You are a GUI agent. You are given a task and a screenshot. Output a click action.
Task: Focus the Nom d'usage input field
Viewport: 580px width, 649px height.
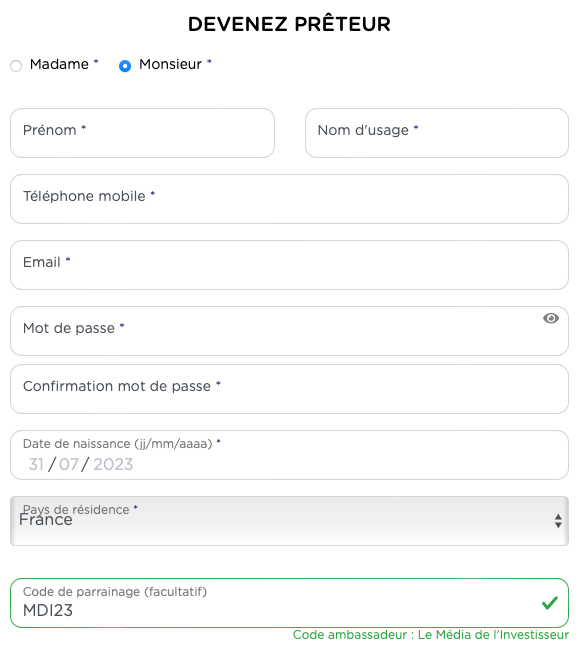[437, 133]
